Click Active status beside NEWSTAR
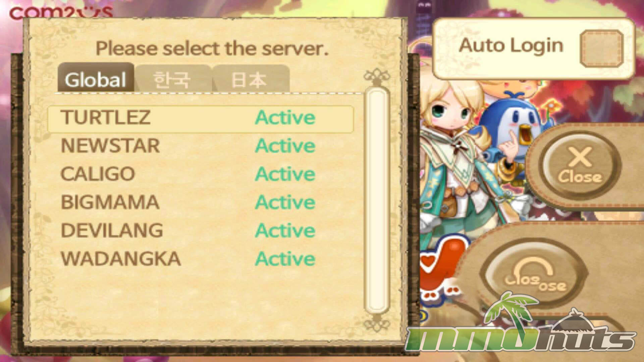This screenshot has width=644, height=362. tap(285, 146)
